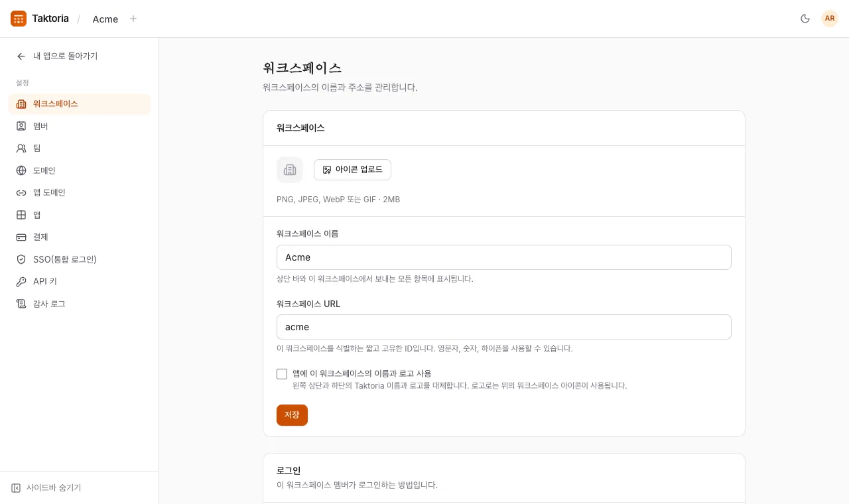Click the 앱 도메인 link icon
The height and width of the screenshot is (504, 849).
21,193
